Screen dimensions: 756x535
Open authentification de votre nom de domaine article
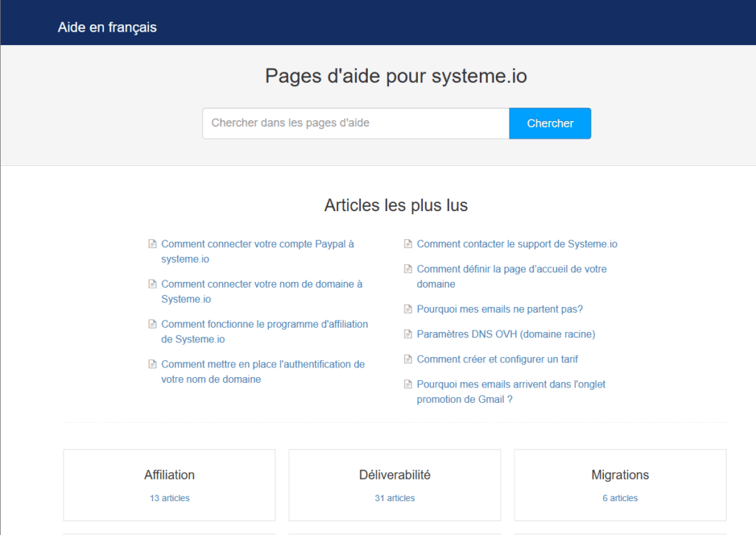click(263, 372)
